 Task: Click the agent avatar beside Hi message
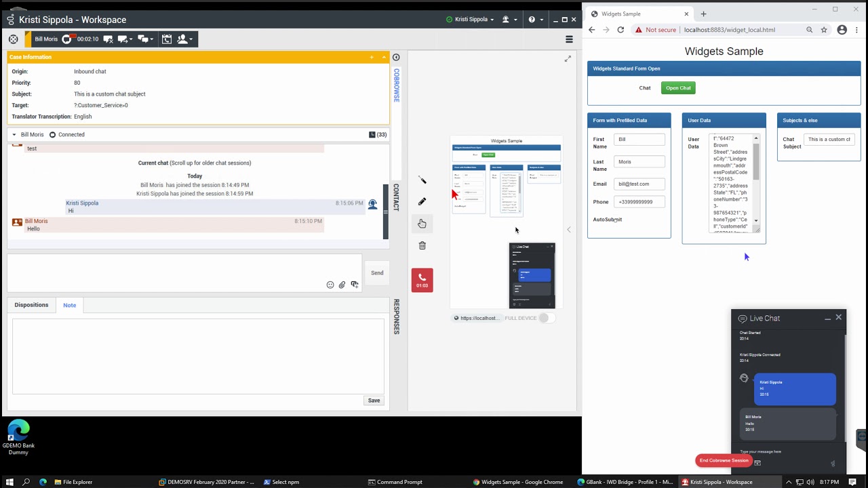[372, 204]
